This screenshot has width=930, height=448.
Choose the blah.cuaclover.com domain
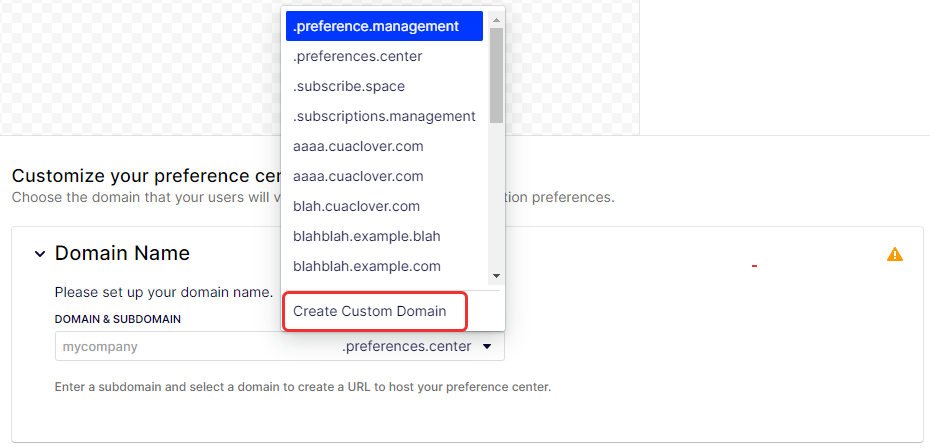pyautogui.click(x=384, y=206)
